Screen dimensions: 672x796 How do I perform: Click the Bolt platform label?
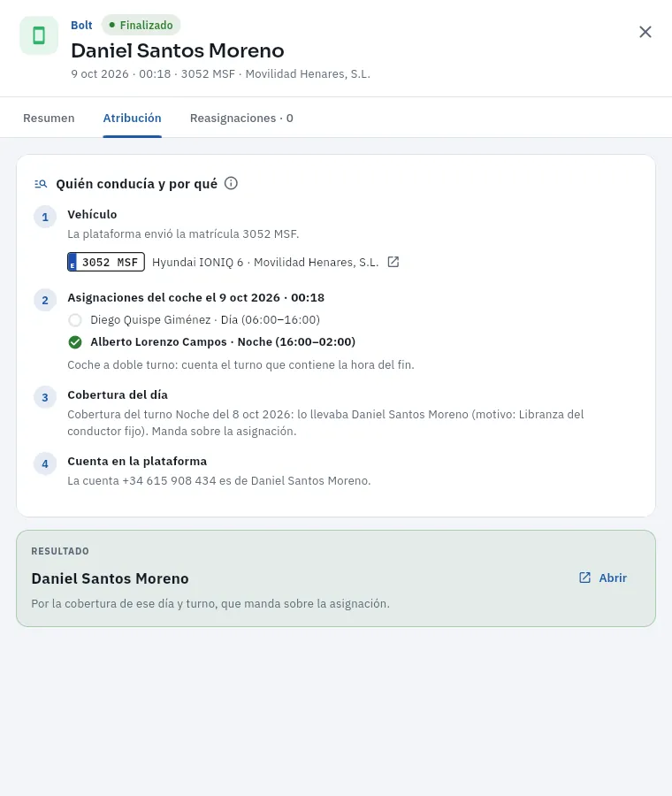click(81, 25)
